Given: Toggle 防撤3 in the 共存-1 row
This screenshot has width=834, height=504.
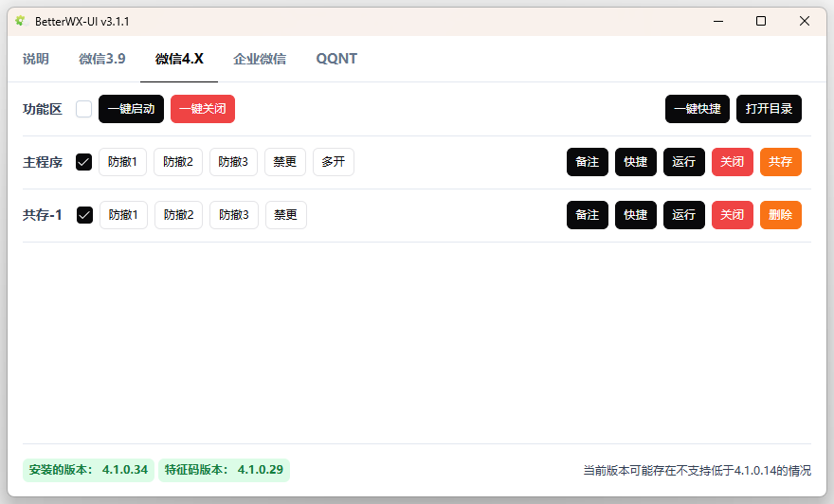Looking at the screenshot, I should tap(234, 215).
